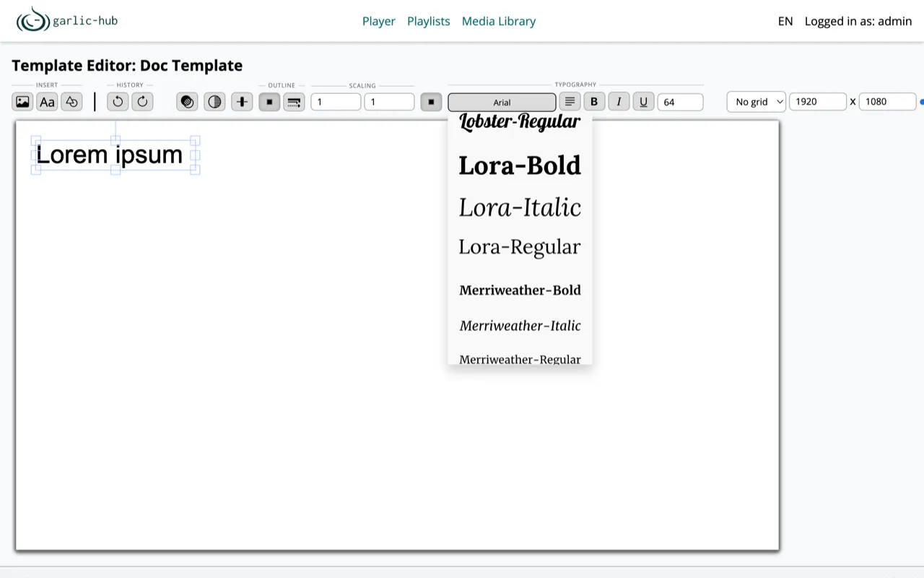The height and width of the screenshot is (578, 924).
Task: Click the font size field showing 64
Action: coord(680,102)
